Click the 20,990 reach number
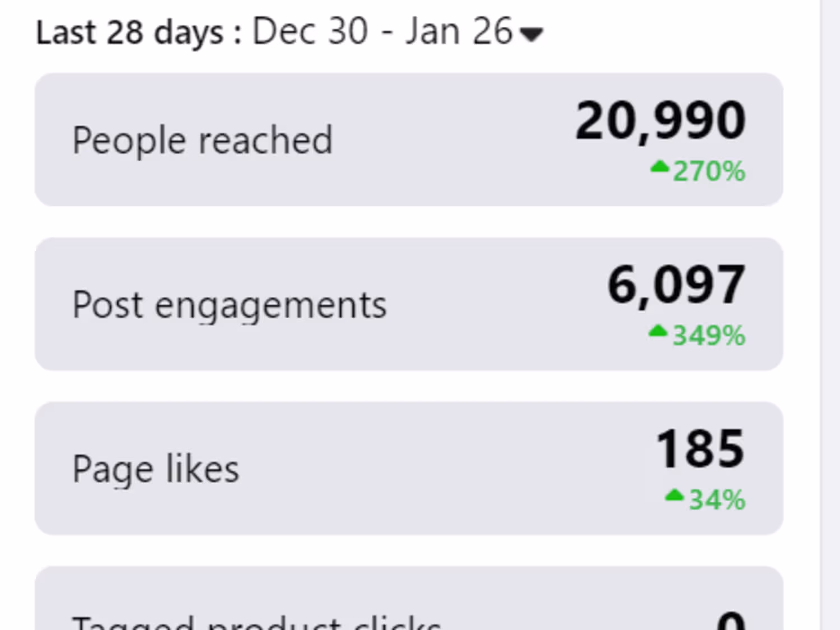 coord(660,121)
